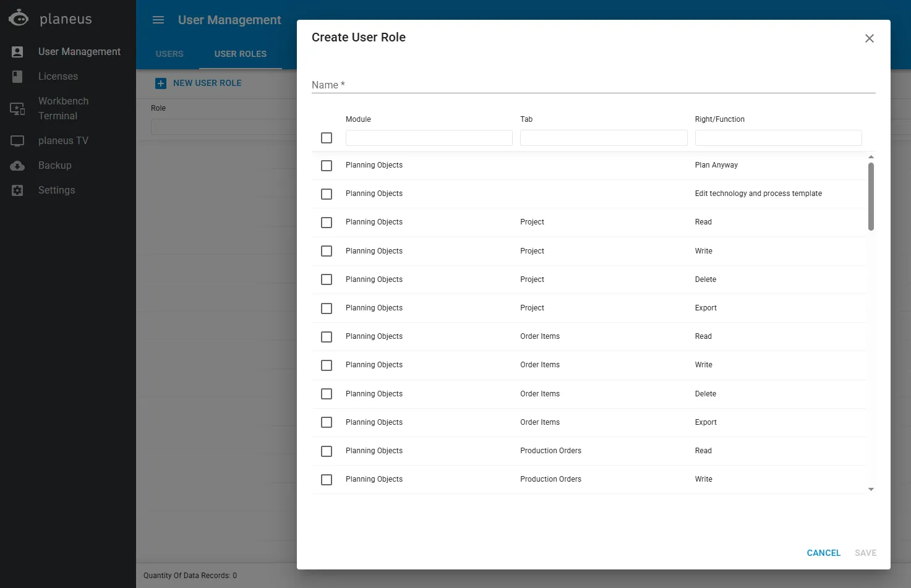Click the Workbench Terminal sidebar icon
Image resolution: width=911 pixels, height=588 pixels.
[x=17, y=109]
